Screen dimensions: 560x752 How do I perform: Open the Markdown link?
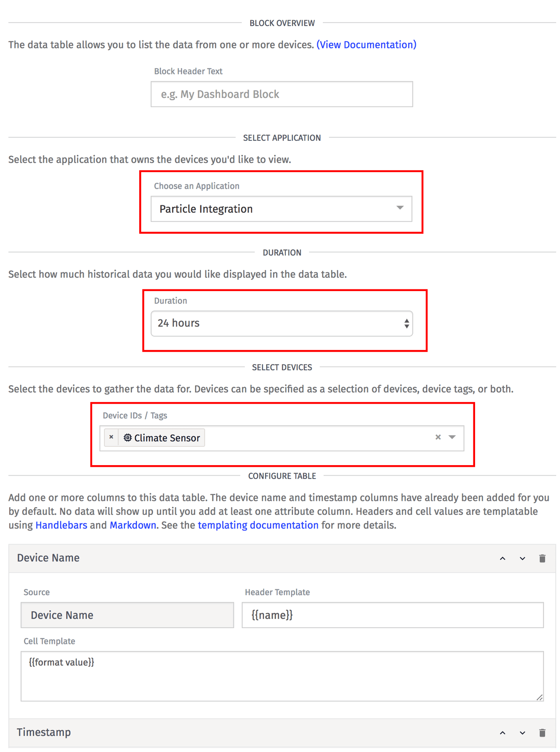[x=133, y=525]
